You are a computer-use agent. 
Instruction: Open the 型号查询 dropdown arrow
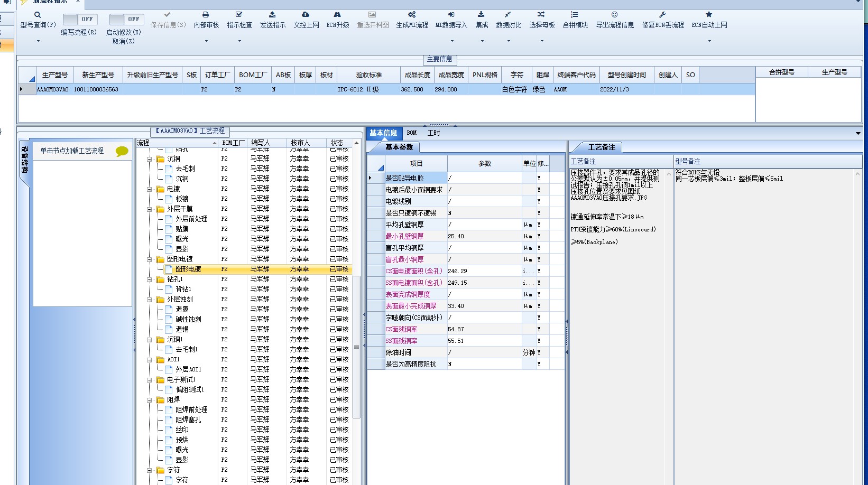[38, 41]
